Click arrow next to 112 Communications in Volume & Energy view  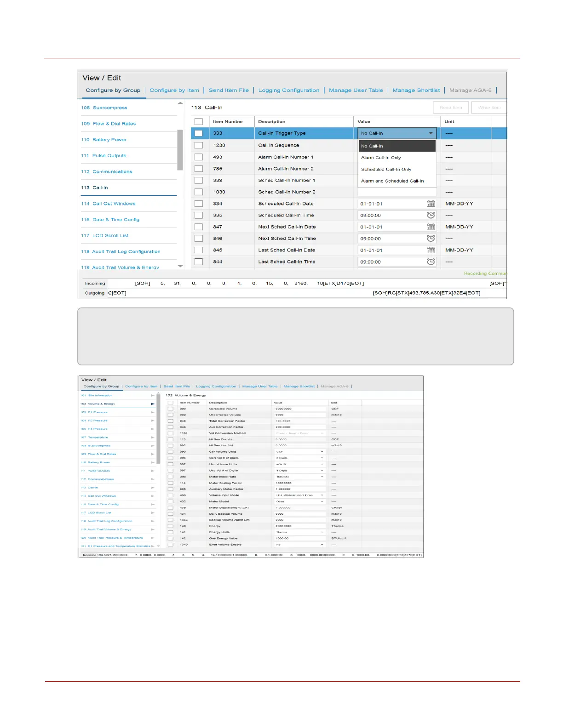153,479
